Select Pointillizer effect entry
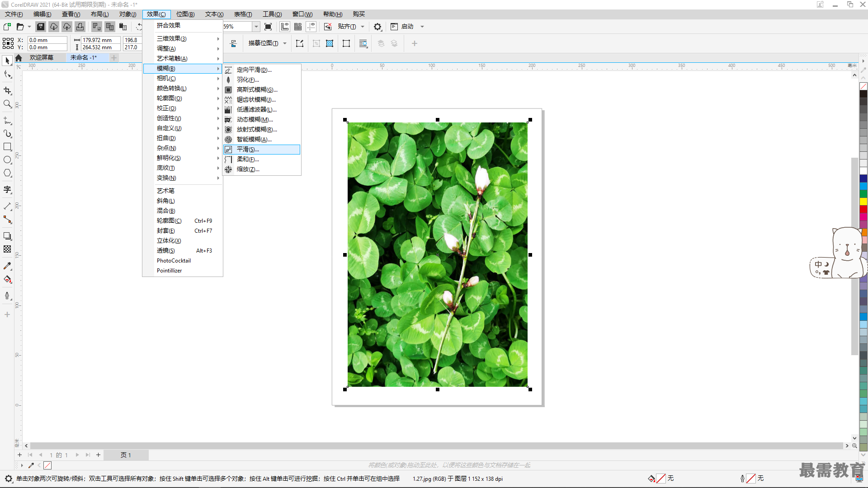Screen dimensions: 868x488 (183, 270)
